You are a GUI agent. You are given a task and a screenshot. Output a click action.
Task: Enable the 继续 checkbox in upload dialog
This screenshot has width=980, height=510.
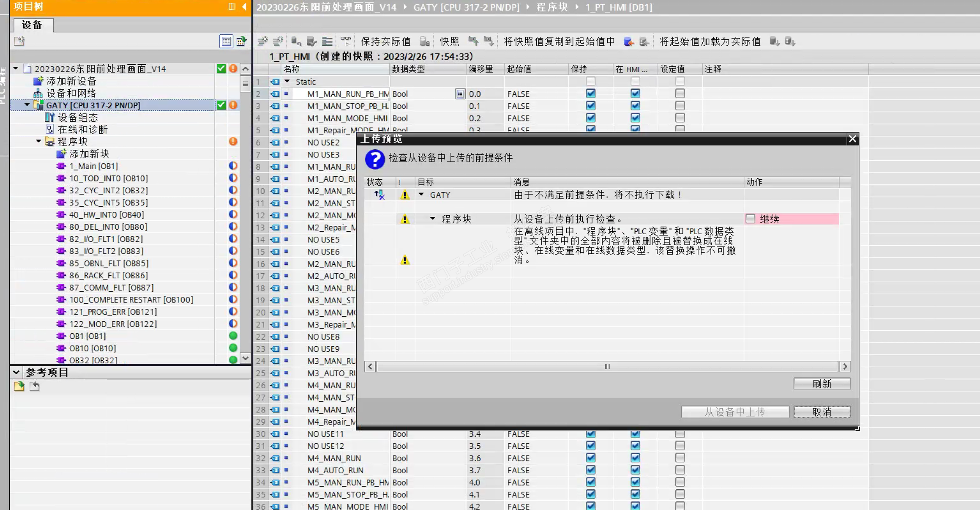point(750,219)
